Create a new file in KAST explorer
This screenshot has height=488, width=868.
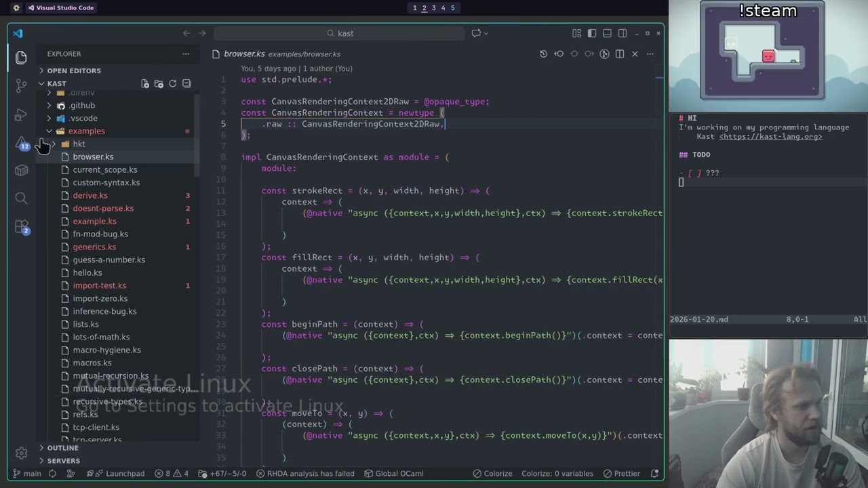click(x=145, y=83)
